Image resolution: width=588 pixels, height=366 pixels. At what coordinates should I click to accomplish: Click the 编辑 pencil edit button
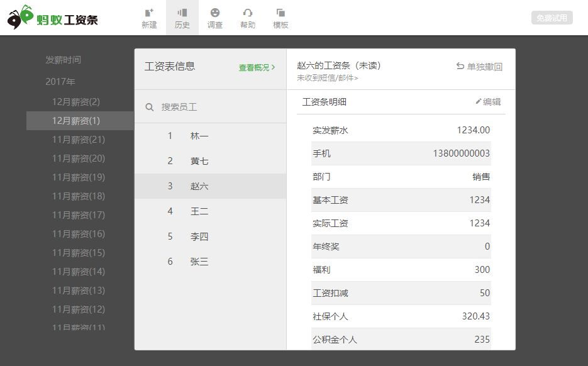point(488,102)
